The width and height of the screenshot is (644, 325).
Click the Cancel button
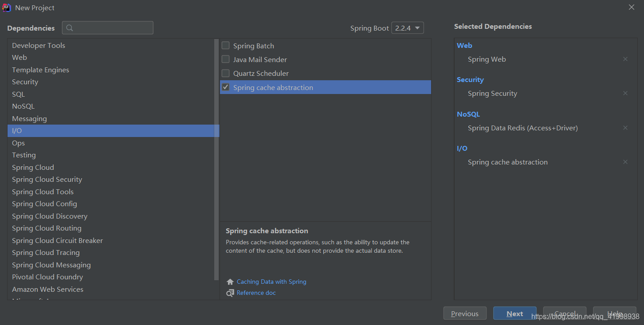point(565,313)
